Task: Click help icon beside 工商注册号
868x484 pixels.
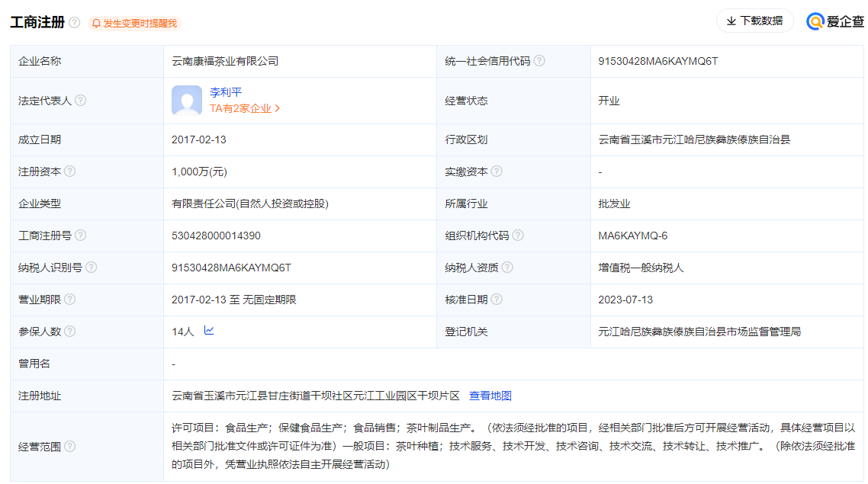Action: [81, 236]
